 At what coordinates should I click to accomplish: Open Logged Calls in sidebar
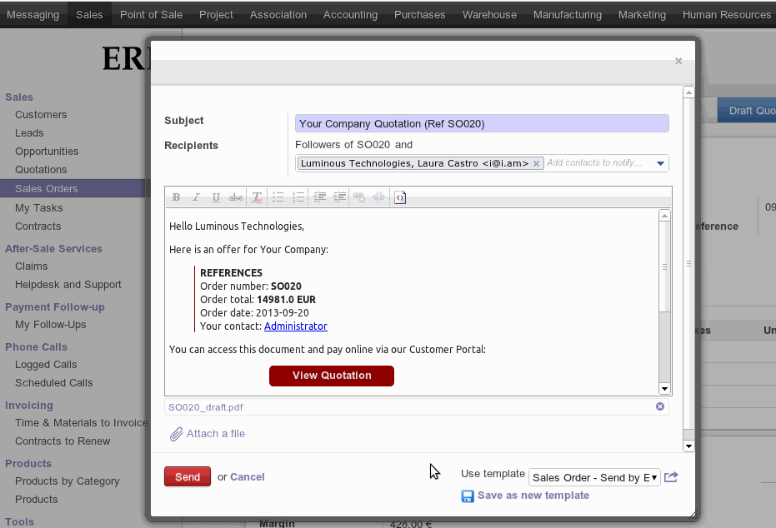coord(46,365)
